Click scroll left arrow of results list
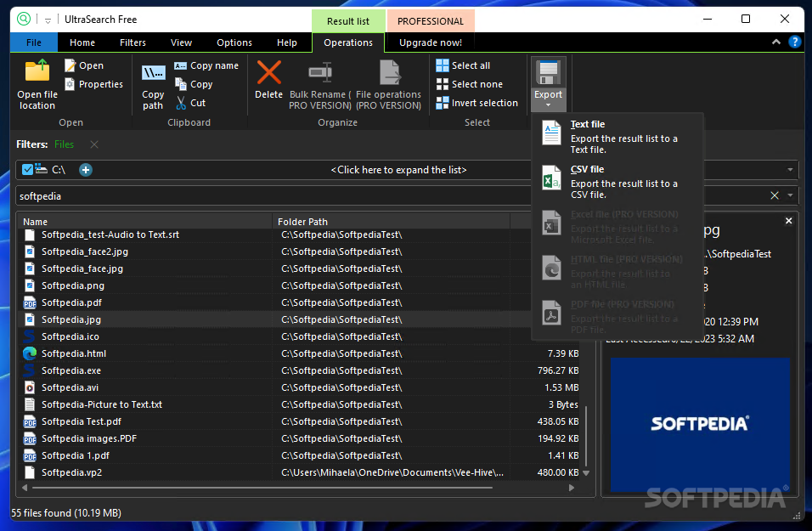 (25, 488)
